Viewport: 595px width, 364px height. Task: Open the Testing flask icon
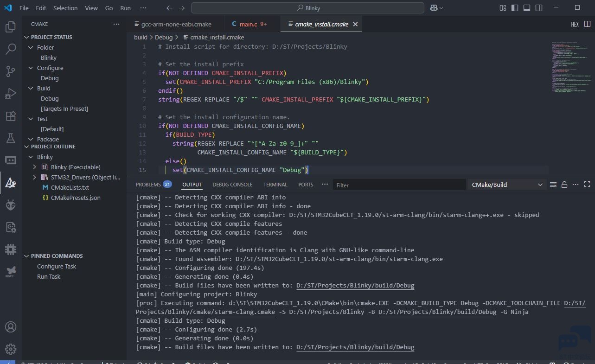point(11,138)
